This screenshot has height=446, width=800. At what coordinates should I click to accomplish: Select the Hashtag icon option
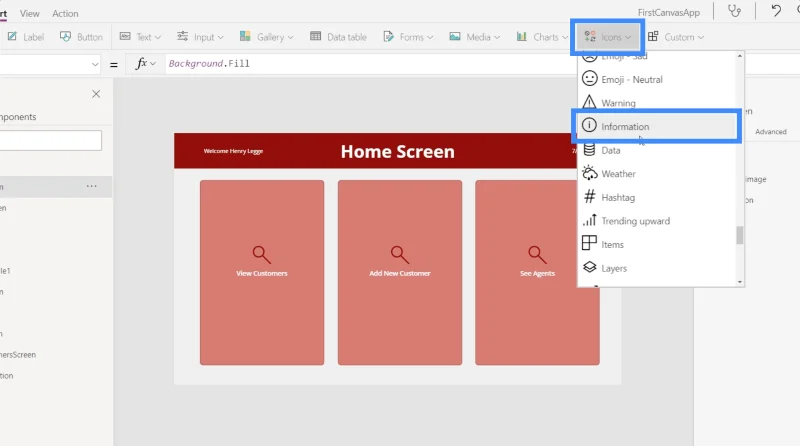click(658, 197)
